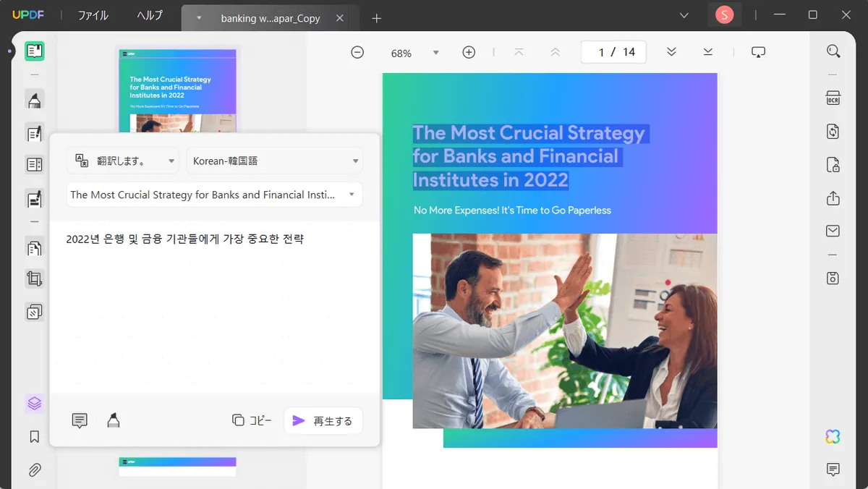Screen dimensions: 868x489
Task: Open the tab list chevron in title bar
Action: pos(684,15)
